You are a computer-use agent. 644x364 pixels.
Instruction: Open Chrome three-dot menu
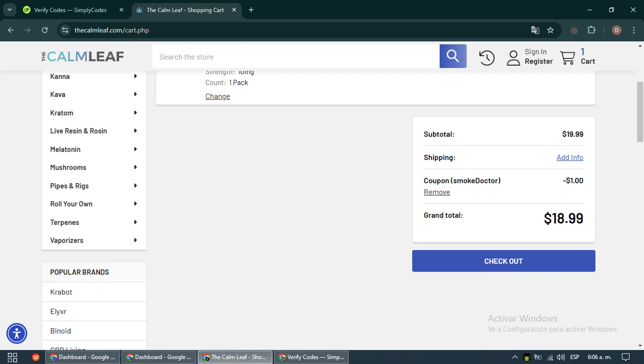pos(634,30)
